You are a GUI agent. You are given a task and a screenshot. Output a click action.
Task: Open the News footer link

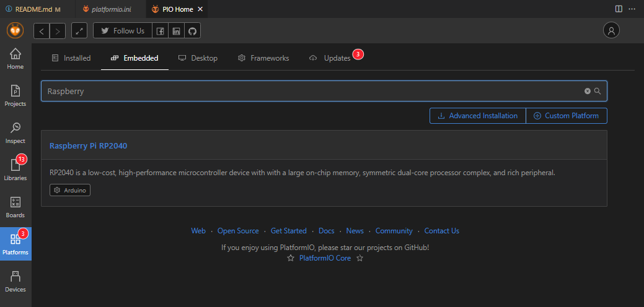pos(355,231)
